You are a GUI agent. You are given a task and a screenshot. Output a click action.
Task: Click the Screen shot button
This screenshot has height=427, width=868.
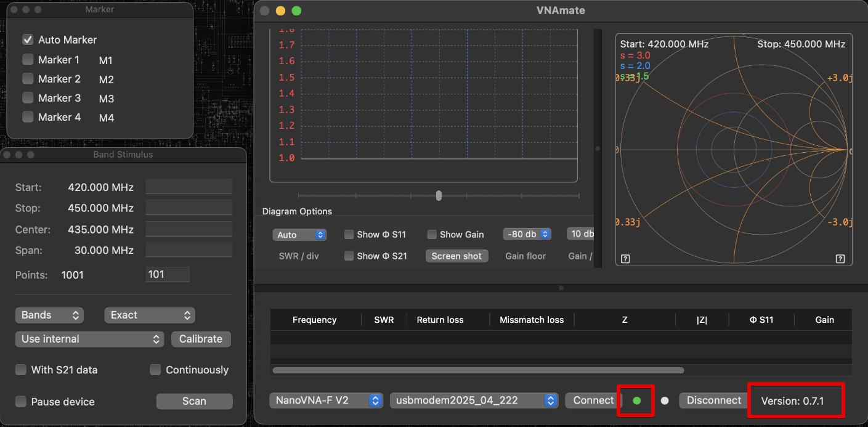tap(456, 256)
